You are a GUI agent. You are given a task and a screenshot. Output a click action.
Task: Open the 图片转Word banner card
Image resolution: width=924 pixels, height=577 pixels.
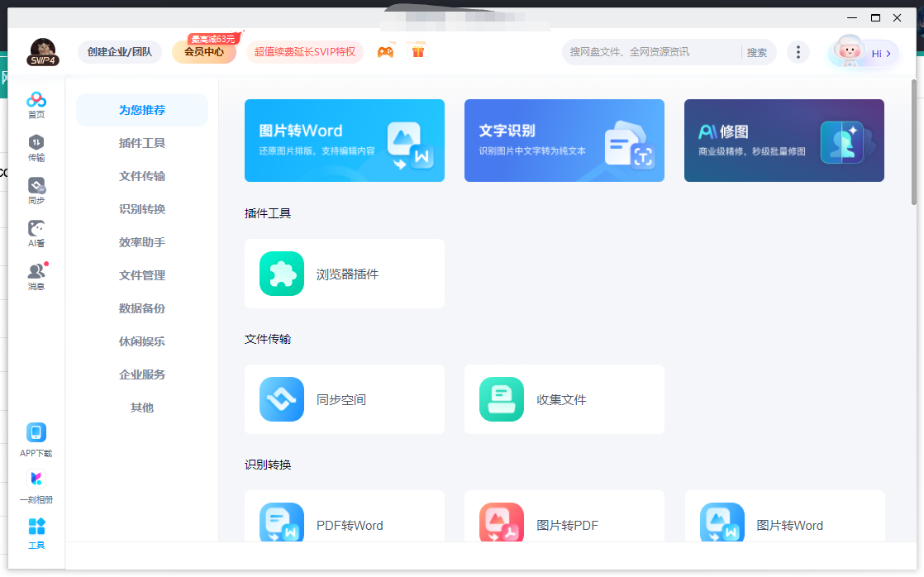(x=344, y=141)
